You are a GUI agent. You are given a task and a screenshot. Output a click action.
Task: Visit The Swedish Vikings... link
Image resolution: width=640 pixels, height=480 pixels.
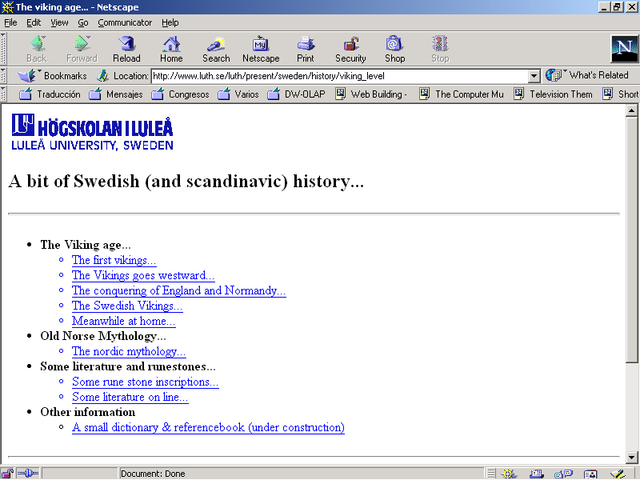127,306
